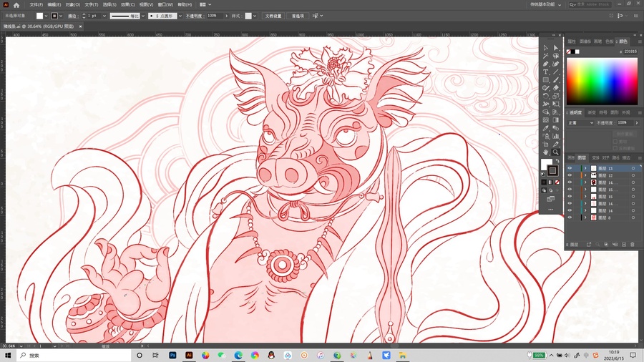This screenshot has width=644, height=362.
Task: Expand layer 图层 8 contents
Action: tap(585, 217)
